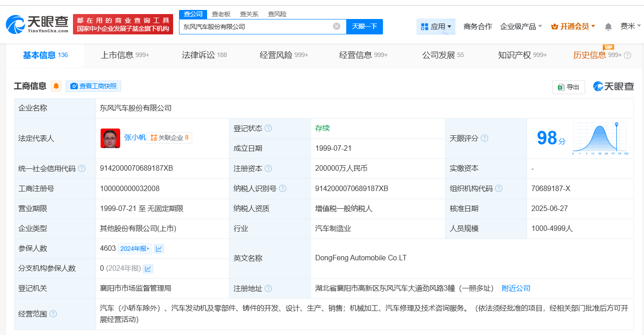
Task: Select the 查风险 search tab
Action: pos(277,14)
